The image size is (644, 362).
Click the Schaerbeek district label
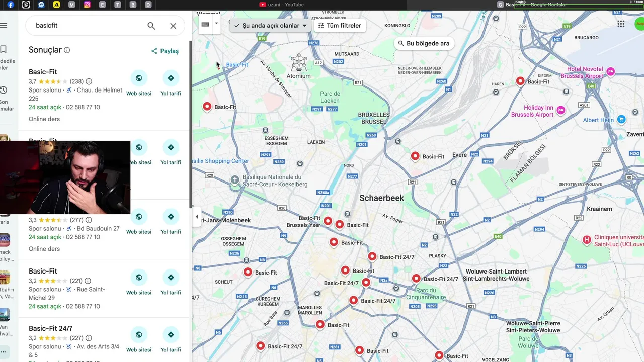tap(381, 198)
